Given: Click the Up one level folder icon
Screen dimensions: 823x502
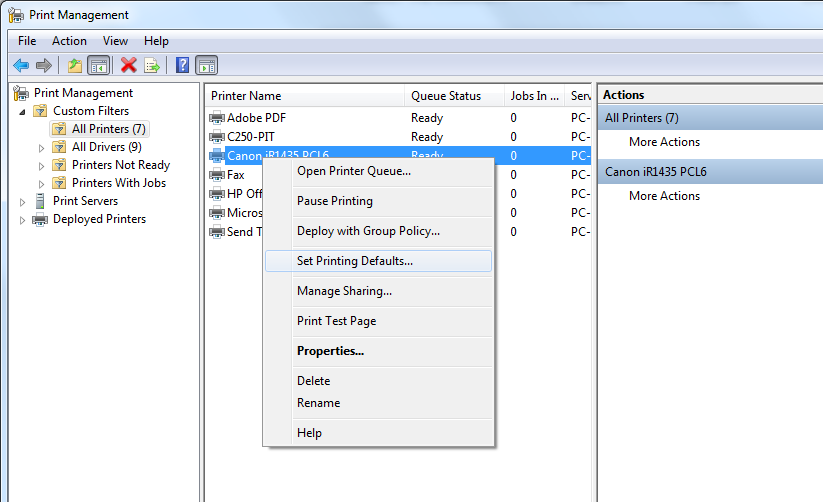Looking at the screenshot, I should coord(74,65).
